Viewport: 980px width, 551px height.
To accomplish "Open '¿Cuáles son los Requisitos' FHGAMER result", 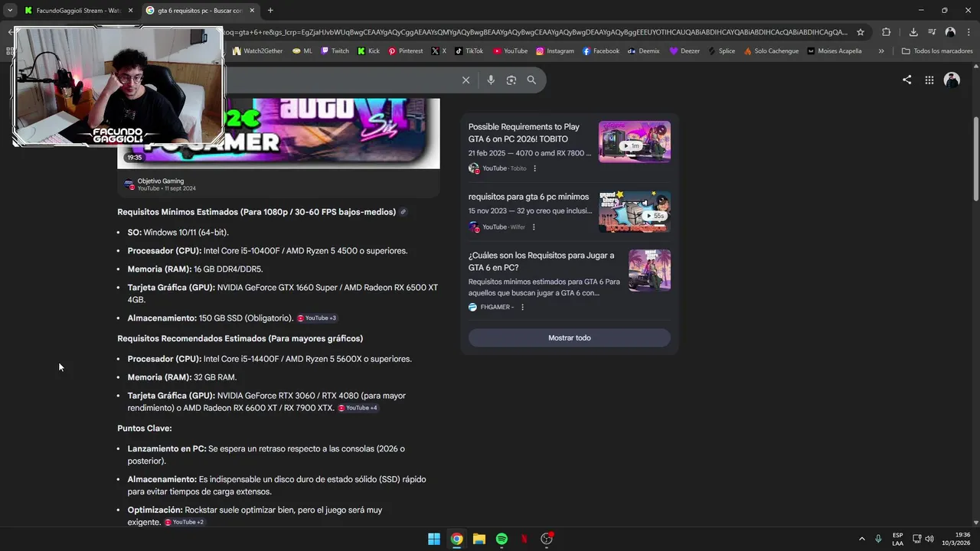I will point(541,262).
